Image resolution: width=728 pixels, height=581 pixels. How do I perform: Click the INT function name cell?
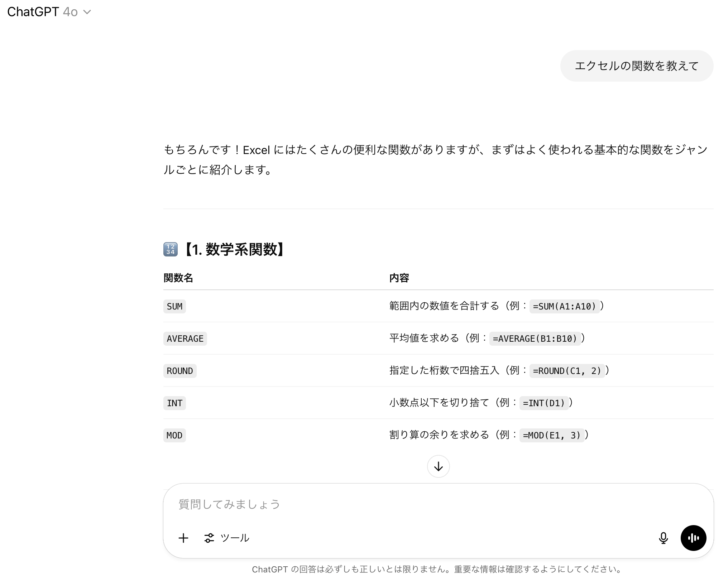pos(174,403)
